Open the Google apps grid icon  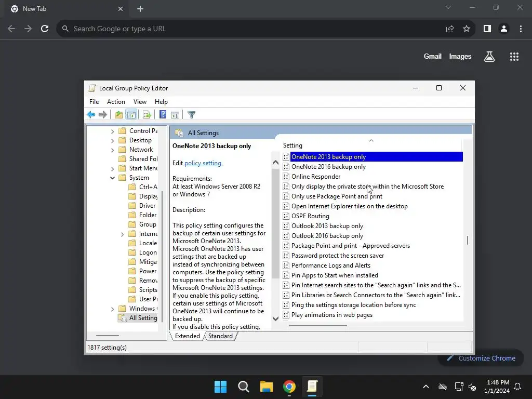(514, 57)
